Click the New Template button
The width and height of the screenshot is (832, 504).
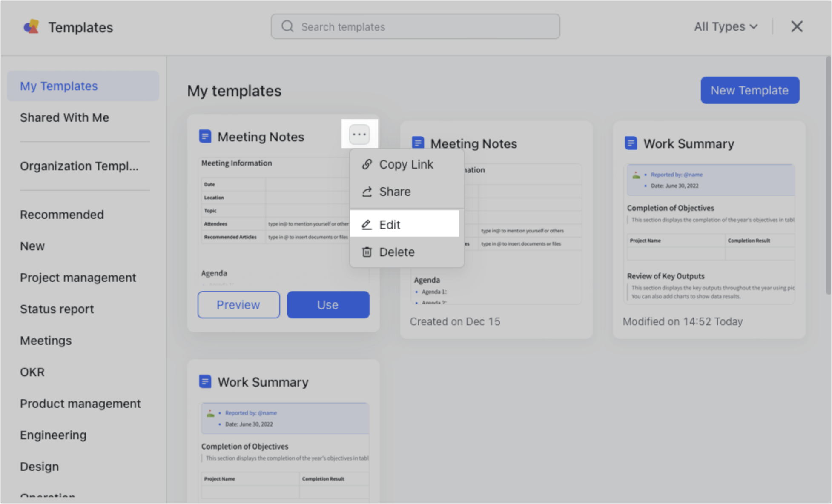750,90
